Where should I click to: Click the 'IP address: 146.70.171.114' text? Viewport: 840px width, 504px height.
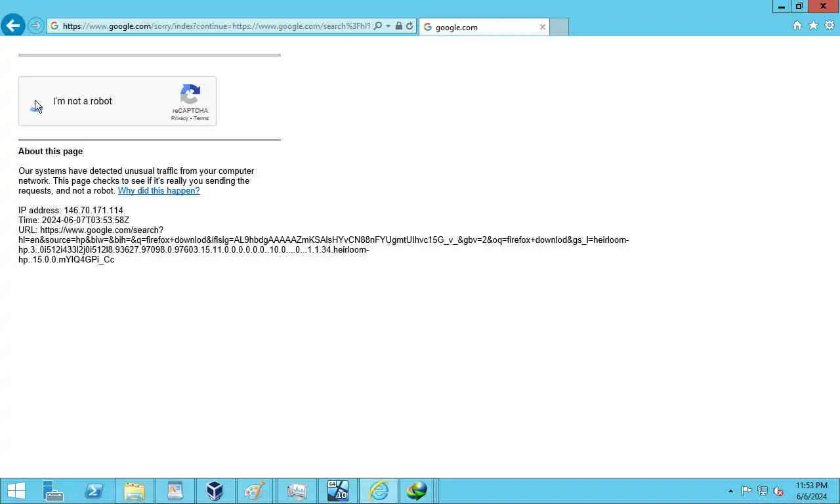click(x=71, y=211)
